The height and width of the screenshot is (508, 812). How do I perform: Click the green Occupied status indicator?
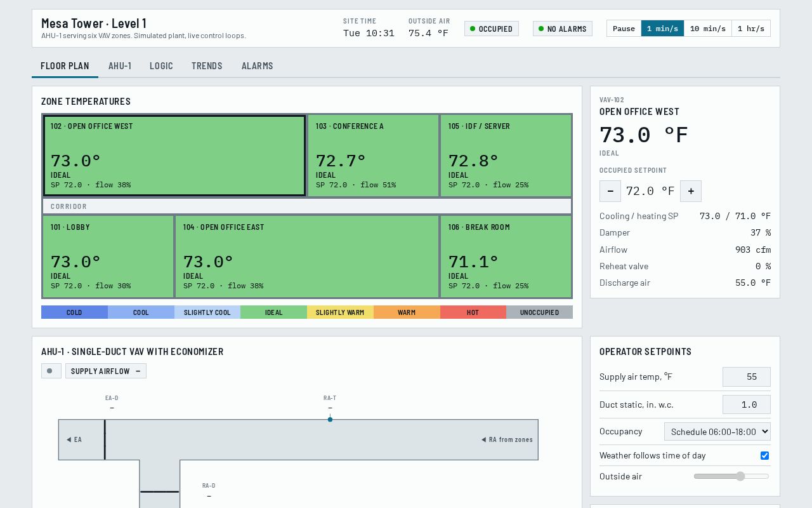click(492, 29)
